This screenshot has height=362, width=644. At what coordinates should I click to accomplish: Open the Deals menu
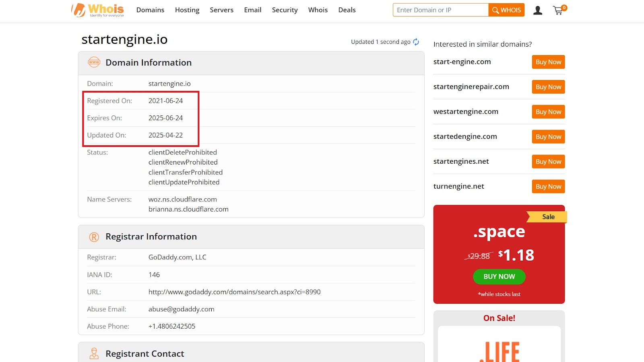pyautogui.click(x=347, y=10)
